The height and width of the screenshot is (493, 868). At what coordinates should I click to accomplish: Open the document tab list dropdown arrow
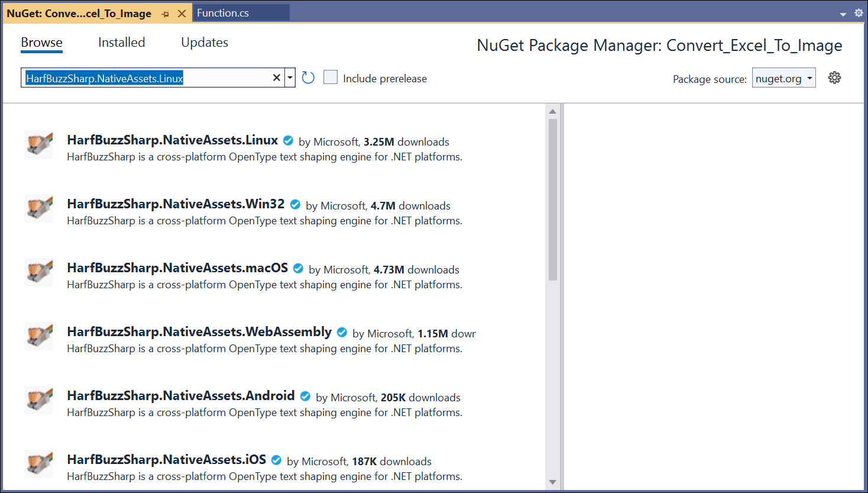point(843,14)
